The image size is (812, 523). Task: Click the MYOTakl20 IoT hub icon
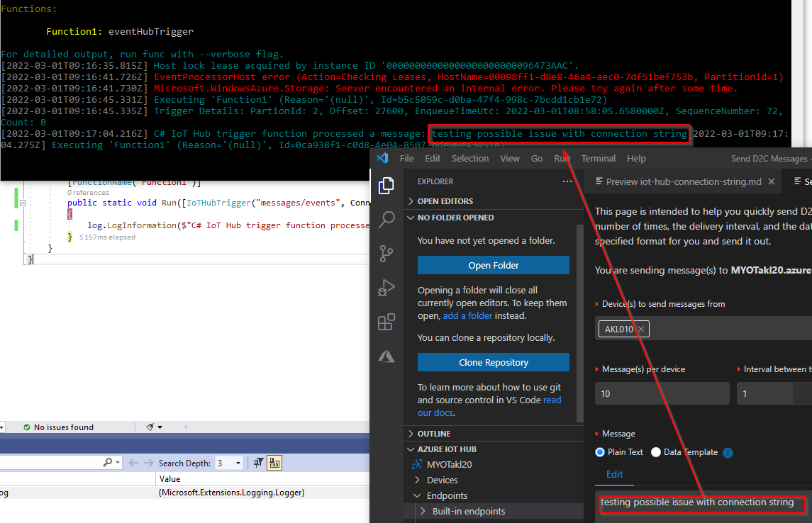tap(417, 465)
